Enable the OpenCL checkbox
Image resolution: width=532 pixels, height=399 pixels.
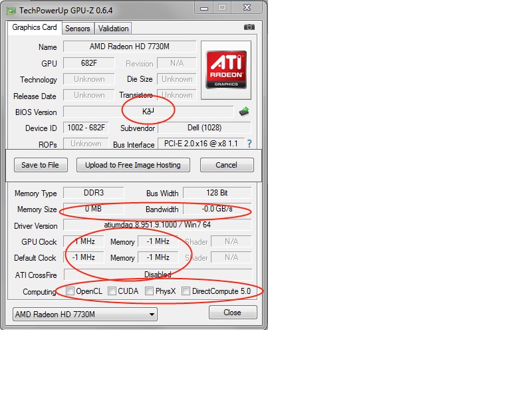tap(70, 291)
